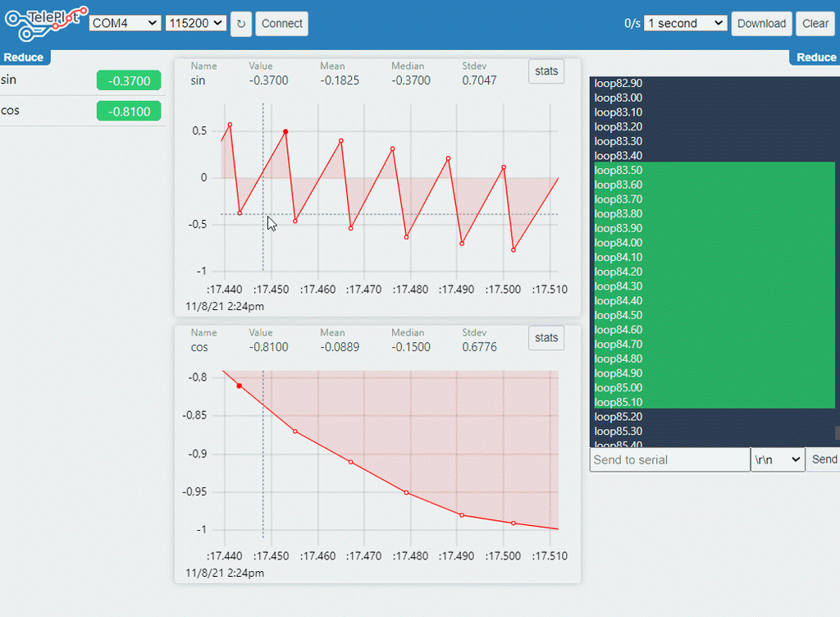Toggle stats on the cos chart
Viewport: 840px width, 617px height.
coord(546,338)
